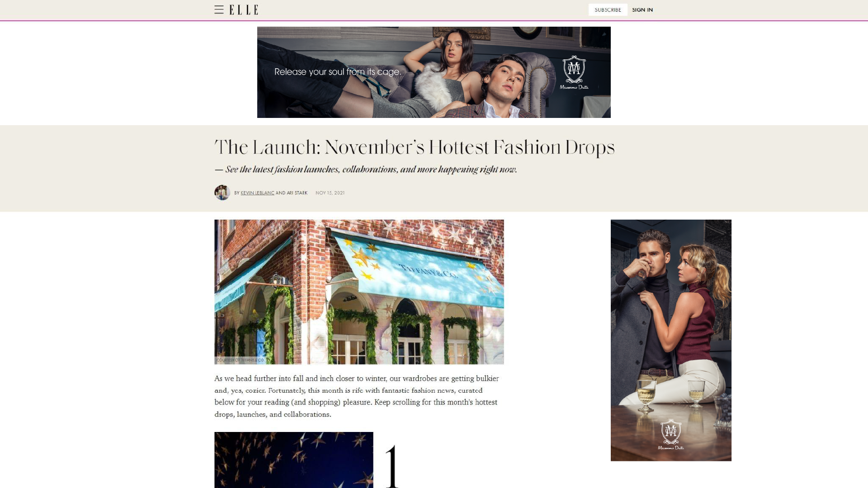Click the Nov 15, 2021 publish date
The height and width of the screenshot is (488, 868).
pos(330,193)
